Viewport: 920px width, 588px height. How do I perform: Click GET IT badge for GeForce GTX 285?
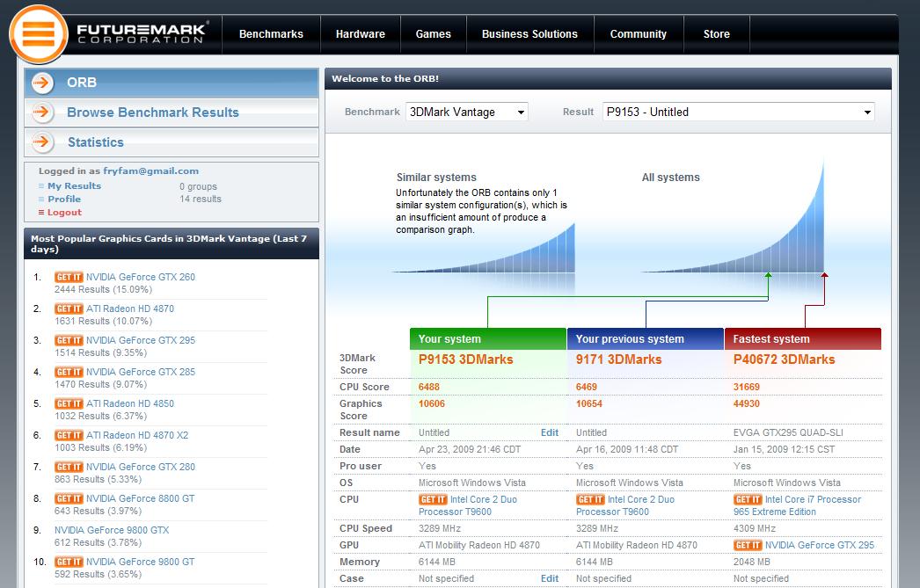[x=69, y=373]
